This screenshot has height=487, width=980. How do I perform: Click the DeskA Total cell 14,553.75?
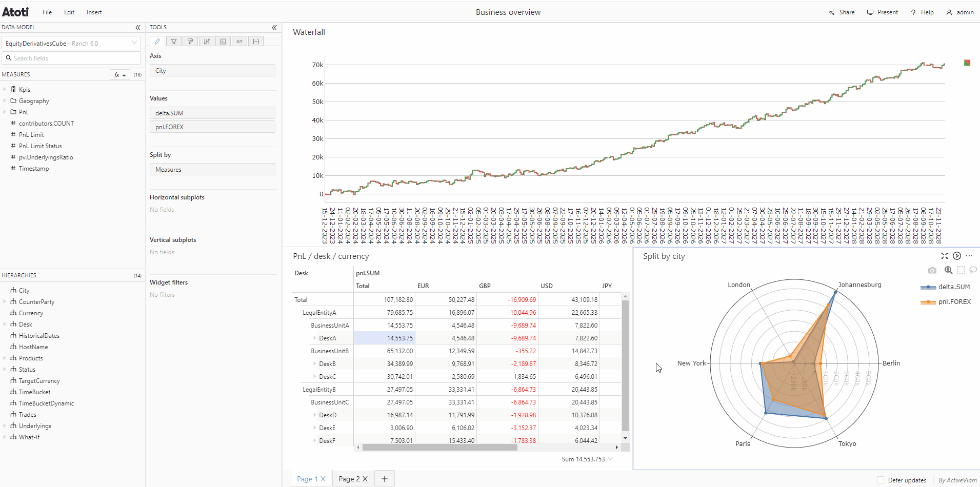[x=384, y=338]
